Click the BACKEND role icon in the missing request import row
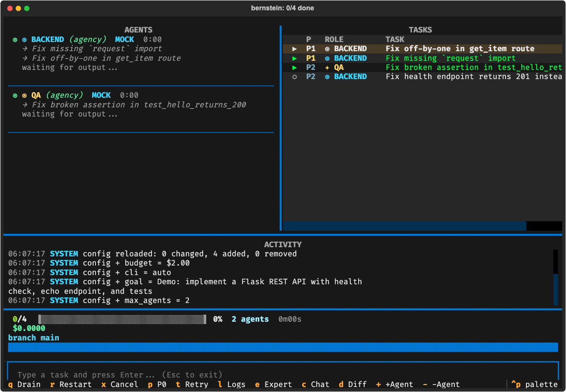The image size is (566, 392). click(x=327, y=58)
